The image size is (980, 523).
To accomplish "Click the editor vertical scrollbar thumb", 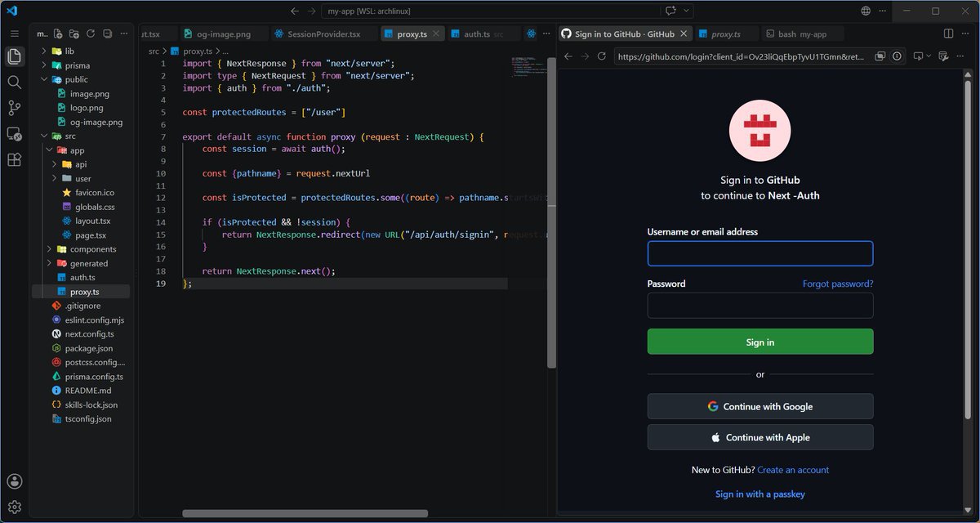I will coord(551,212).
